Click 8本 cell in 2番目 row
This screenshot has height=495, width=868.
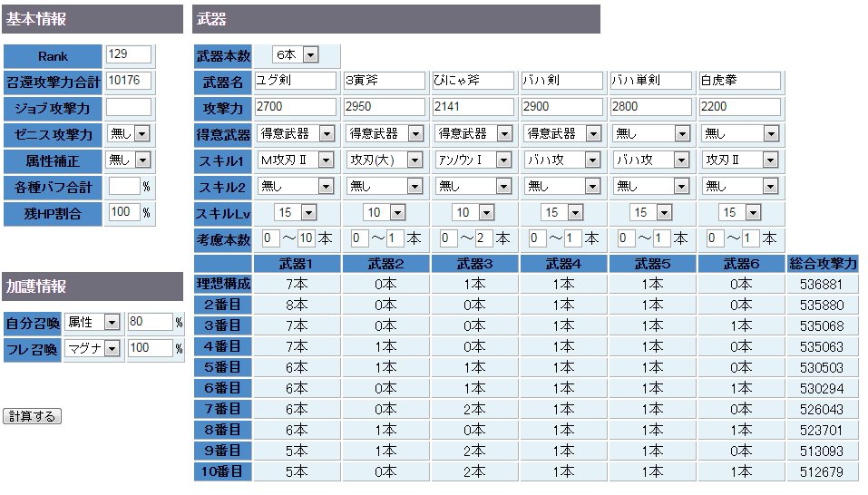tap(297, 306)
